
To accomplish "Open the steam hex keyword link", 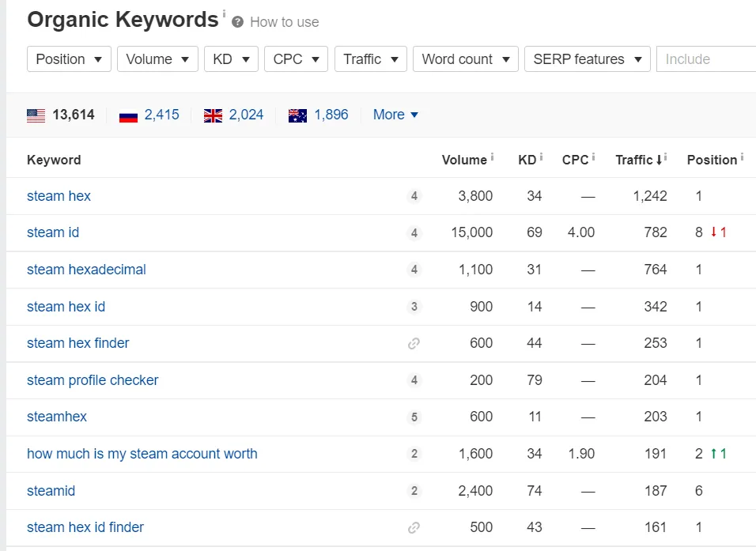I will coord(59,196).
